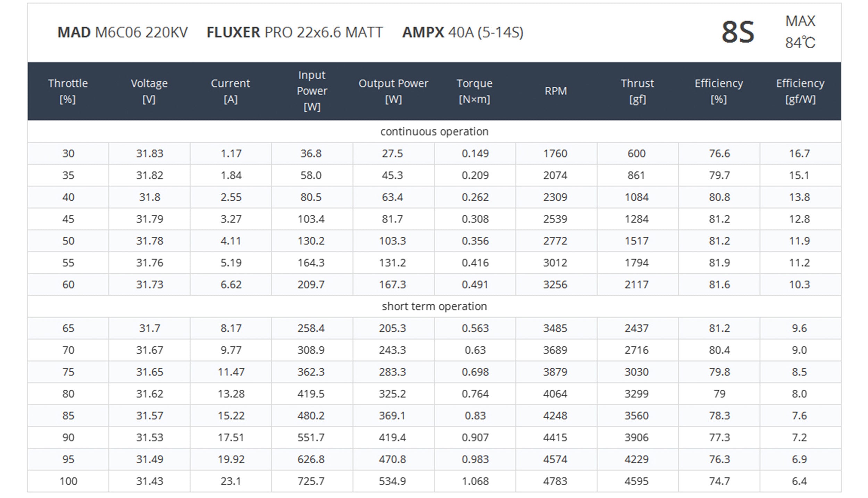Screen dimensions: 868x498
Task: Click the large 8S battery label
Action: click(738, 32)
